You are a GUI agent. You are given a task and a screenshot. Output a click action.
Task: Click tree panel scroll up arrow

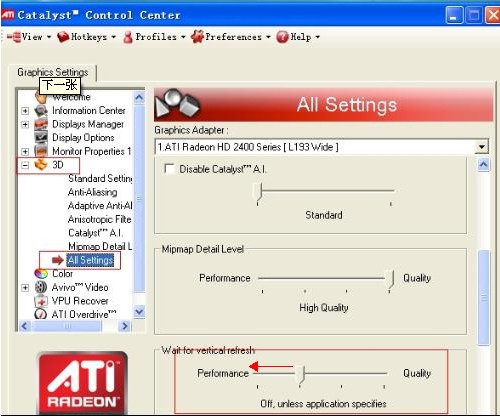(139, 97)
